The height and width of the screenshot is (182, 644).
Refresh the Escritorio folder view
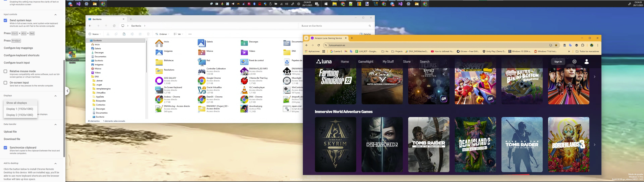click(114, 26)
